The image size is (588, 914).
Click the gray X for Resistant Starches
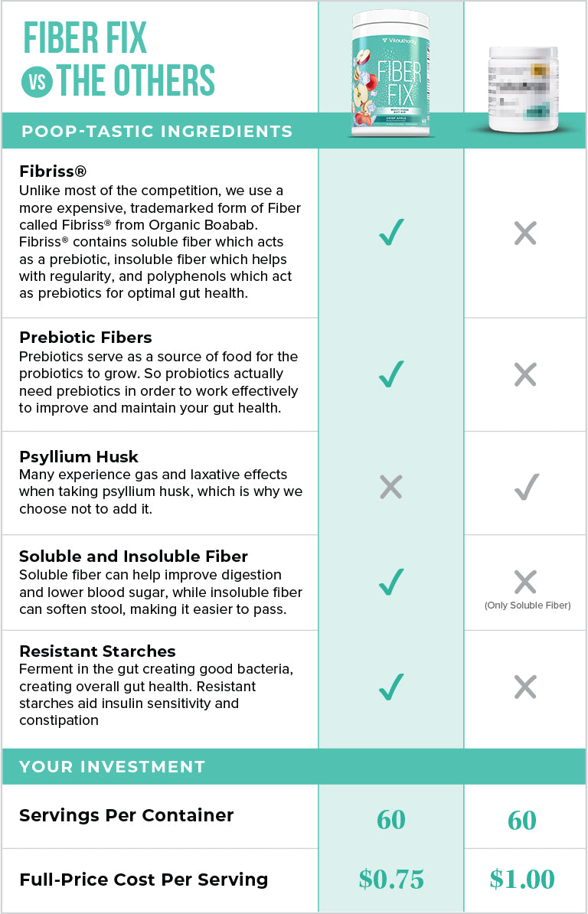point(525,687)
